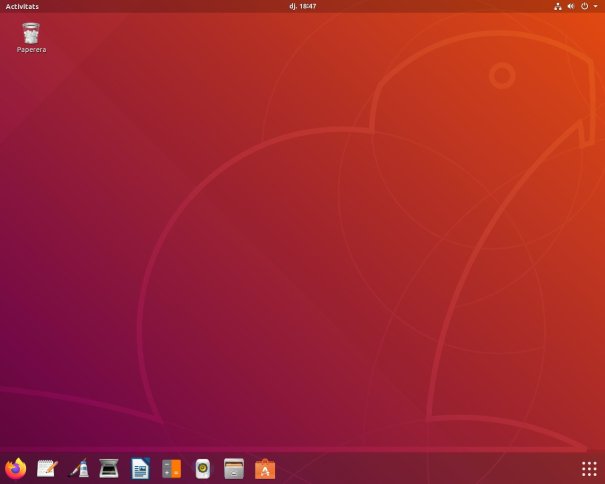Image resolution: width=605 pixels, height=484 pixels.
Task: Launch the Calculator app
Action: point(172,469)
